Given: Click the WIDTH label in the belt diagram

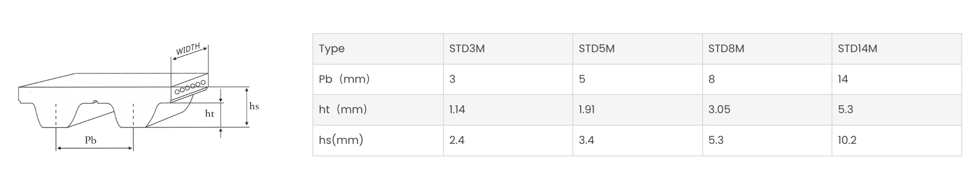Looking at the screenshot, I should 188,49.
